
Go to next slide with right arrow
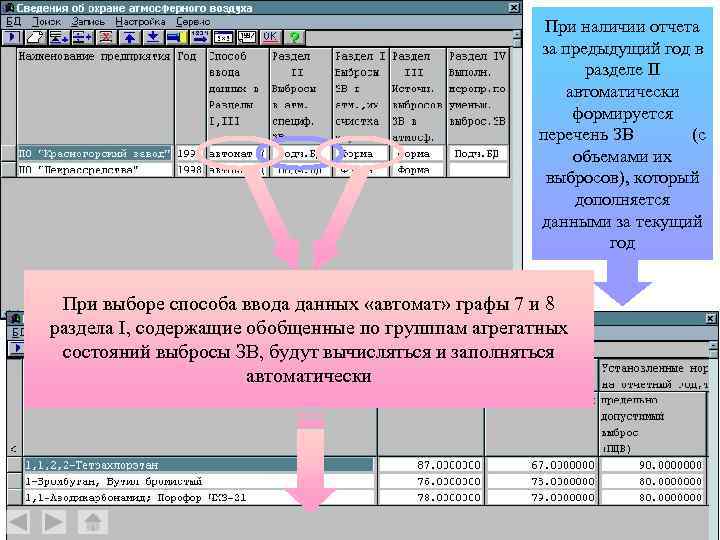[x=54, y=522]
